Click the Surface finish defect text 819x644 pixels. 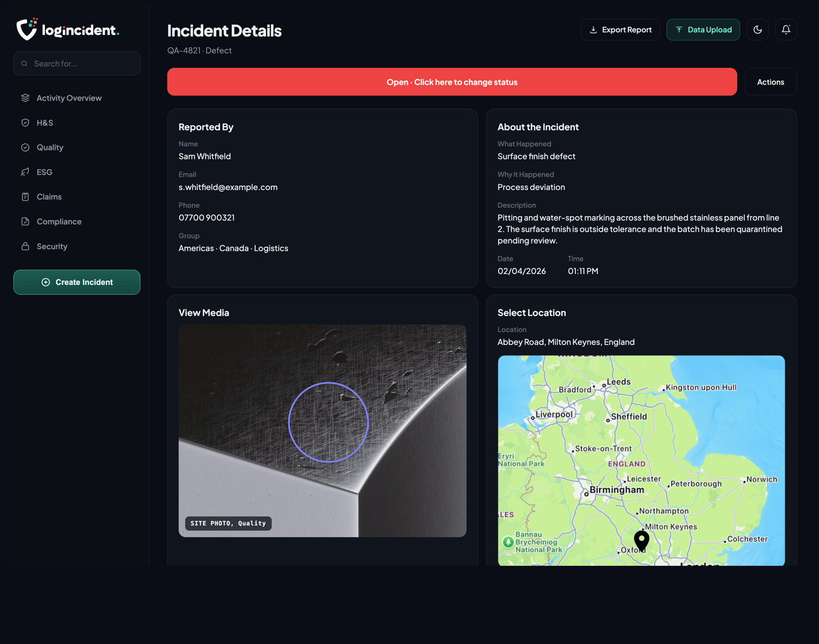click(x=537, y=157)
